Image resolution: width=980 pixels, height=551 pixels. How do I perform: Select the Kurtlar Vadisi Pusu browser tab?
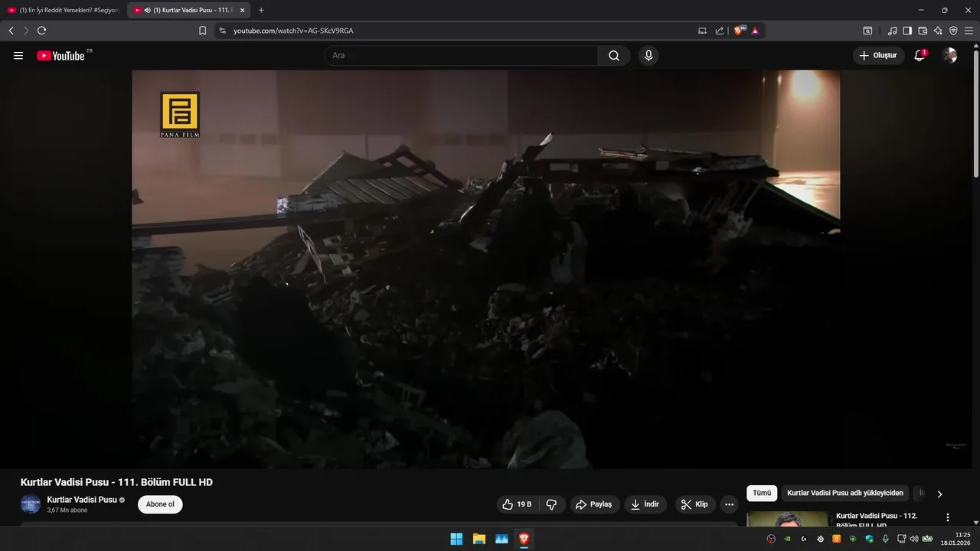(188, 10)
